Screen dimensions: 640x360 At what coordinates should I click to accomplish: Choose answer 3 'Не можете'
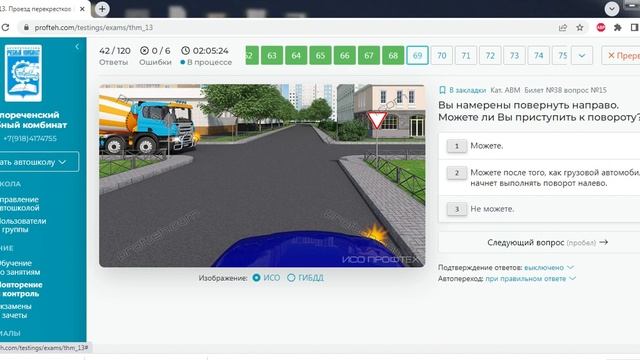[539, 209]
